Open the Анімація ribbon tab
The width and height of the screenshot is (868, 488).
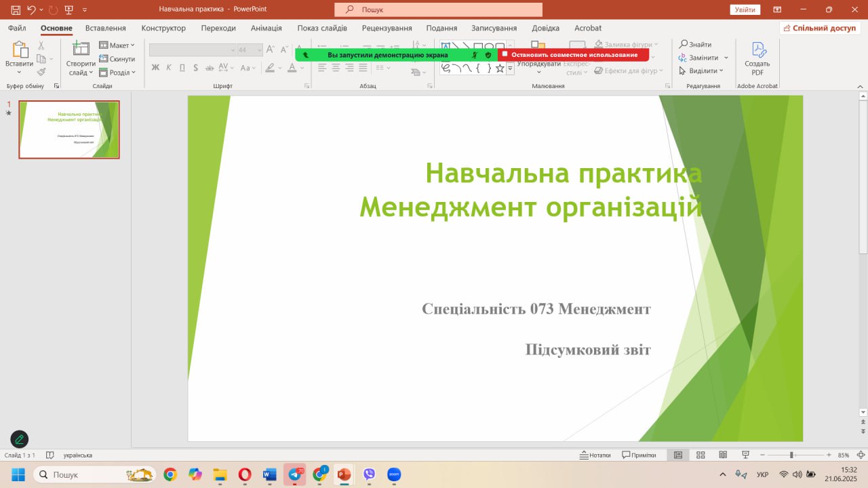pyautogui.click(x=266, y=28)
